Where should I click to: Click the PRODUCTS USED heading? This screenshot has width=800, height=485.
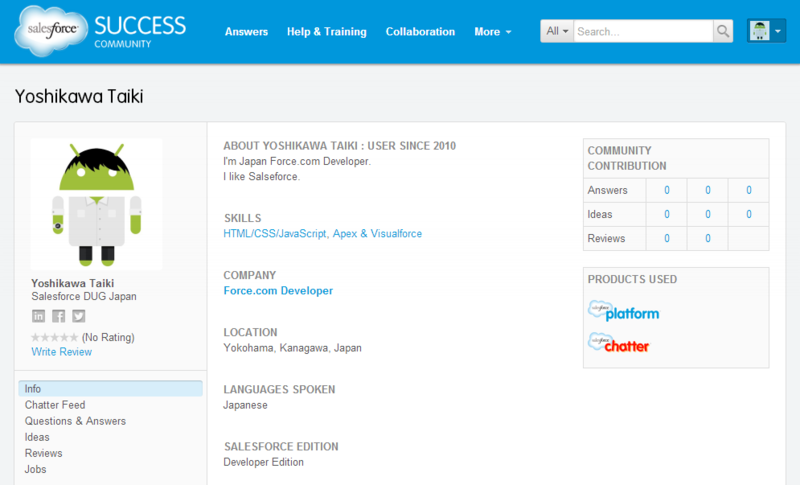[x=632, y=279]
